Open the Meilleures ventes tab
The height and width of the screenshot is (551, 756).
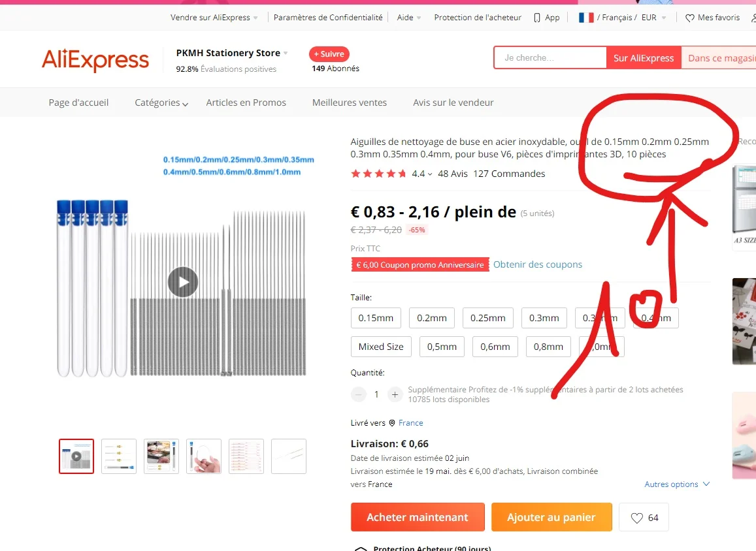(350, 102)
